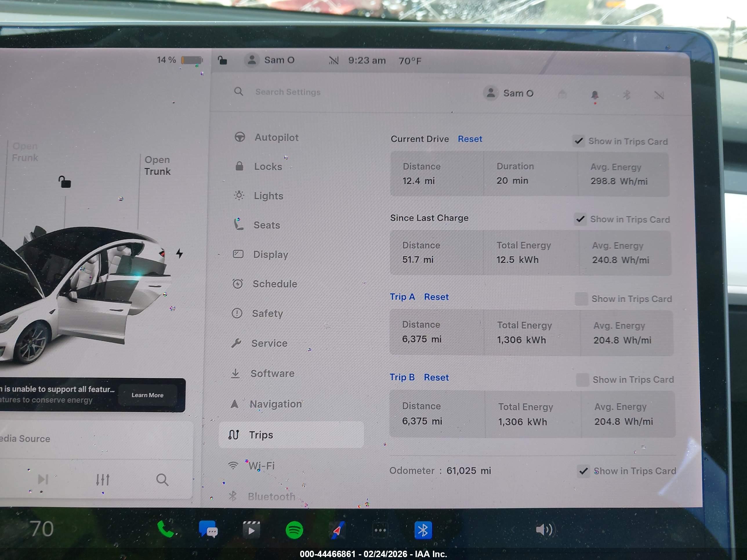Reset Trip B
The image size is (747, 560).
pyautogui.click(x=436, y=377)
